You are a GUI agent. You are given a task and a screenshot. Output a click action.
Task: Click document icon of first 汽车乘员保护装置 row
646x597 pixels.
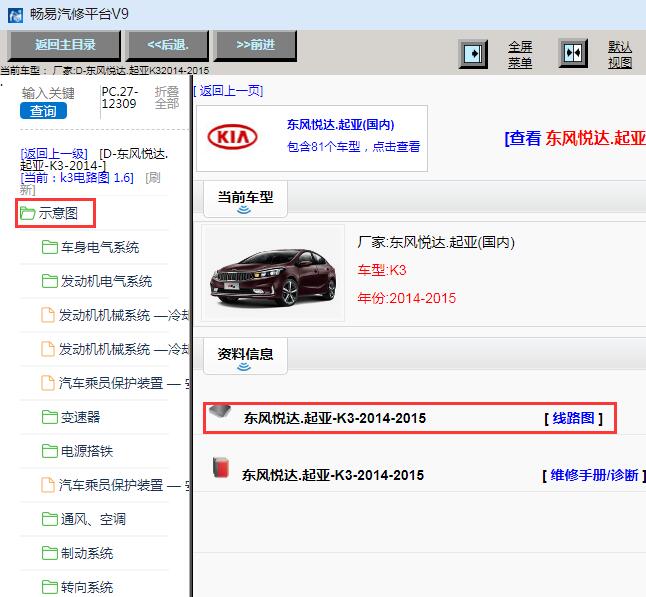coord(48,383)
